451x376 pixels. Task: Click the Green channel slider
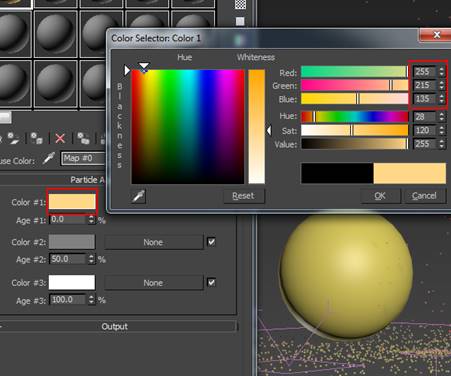(355, 85)
